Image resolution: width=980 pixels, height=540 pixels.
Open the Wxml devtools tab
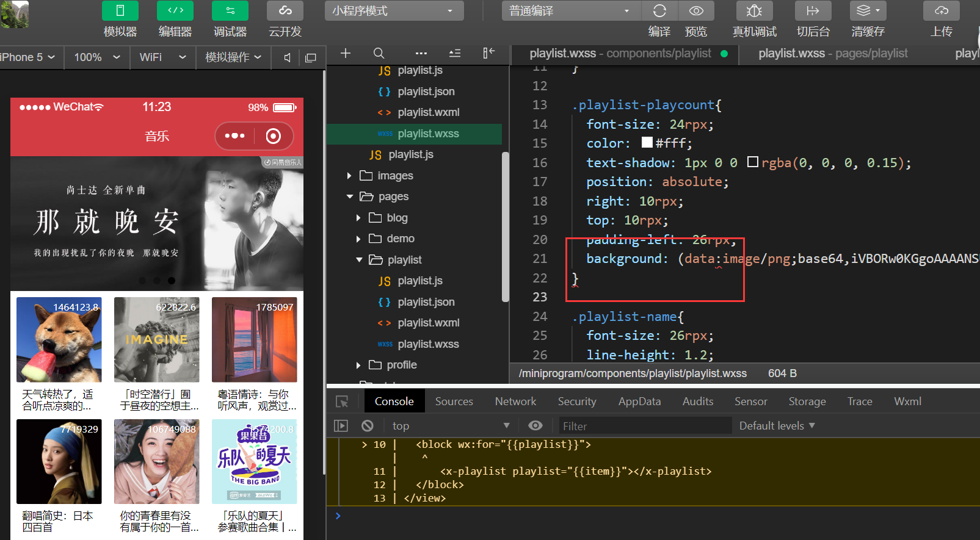click(907, 401)
